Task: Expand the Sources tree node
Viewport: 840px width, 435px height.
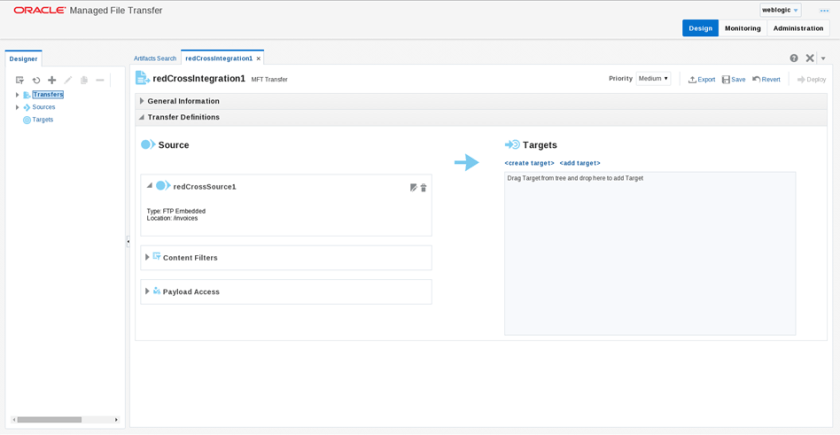Action: [x=17, y=107]
